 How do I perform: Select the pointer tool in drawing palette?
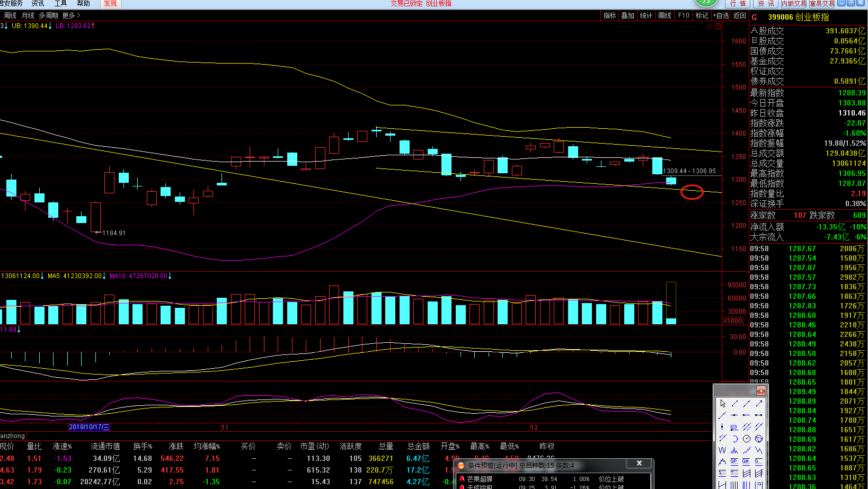point(722,404)
